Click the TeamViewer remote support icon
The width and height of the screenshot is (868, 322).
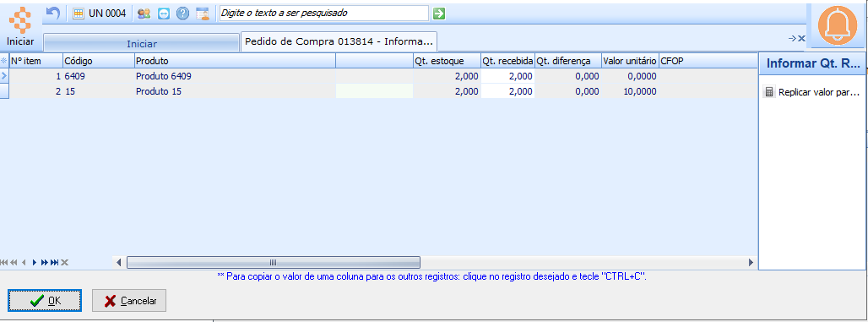click(163, 14)
